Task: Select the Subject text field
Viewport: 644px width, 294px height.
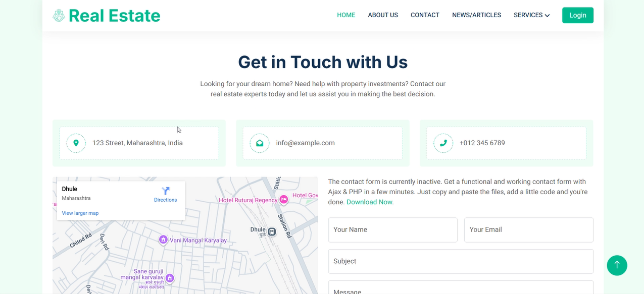Action: click(x=460, y=261)
